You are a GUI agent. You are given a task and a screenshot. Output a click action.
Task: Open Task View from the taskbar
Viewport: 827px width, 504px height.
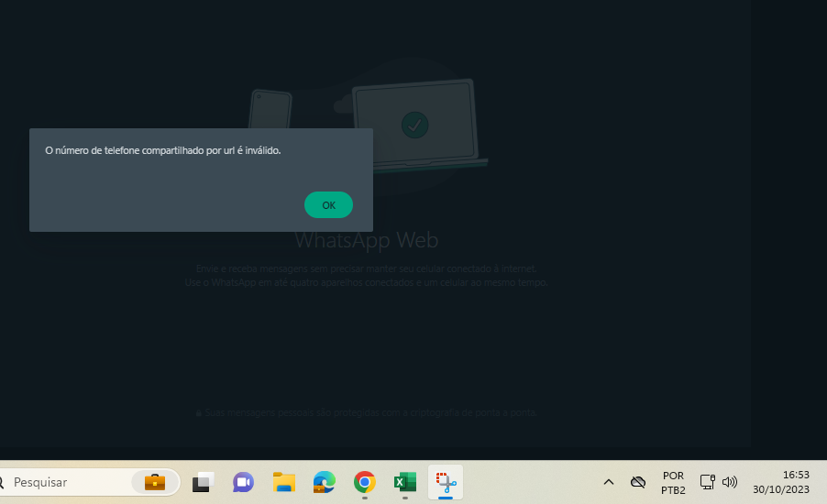(x=203, y=482)
